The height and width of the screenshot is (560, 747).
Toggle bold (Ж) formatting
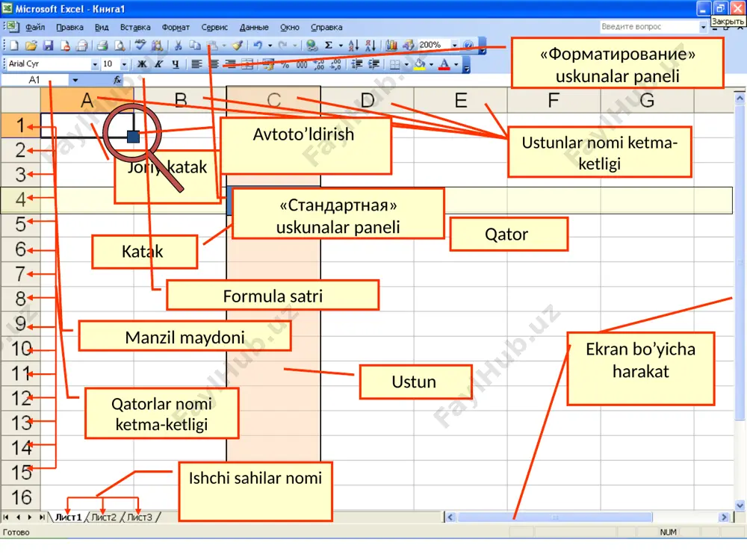[142, 64]
